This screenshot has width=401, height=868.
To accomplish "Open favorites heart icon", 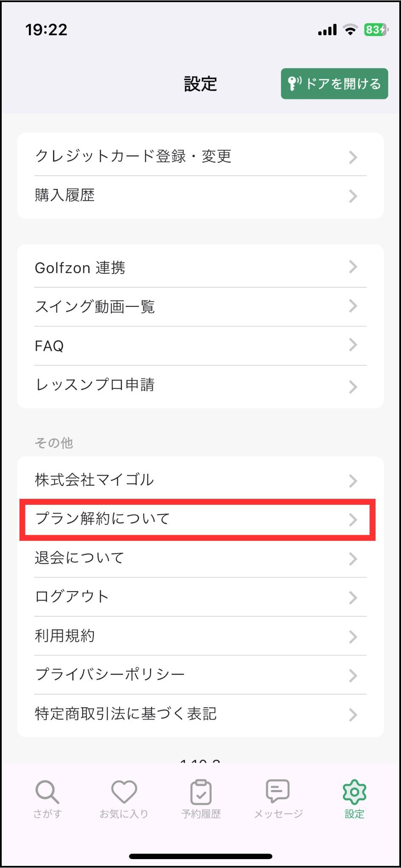I will [124, 792].
